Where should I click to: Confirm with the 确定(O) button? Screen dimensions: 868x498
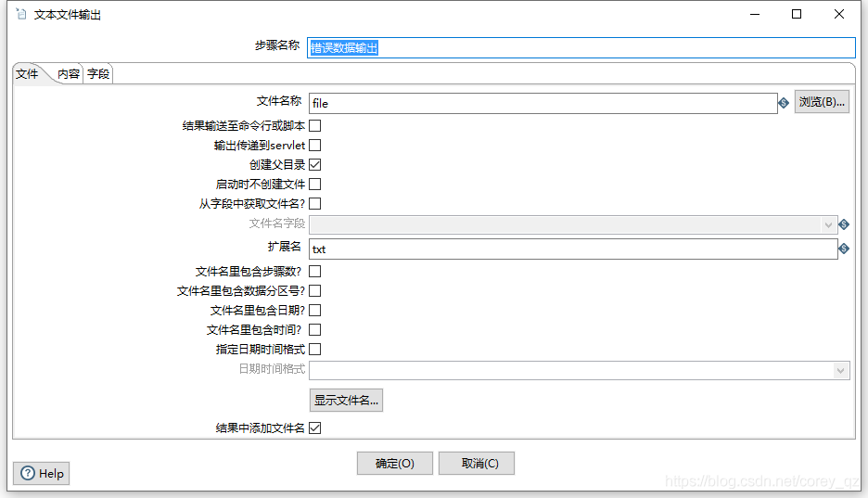click(395, 463)
